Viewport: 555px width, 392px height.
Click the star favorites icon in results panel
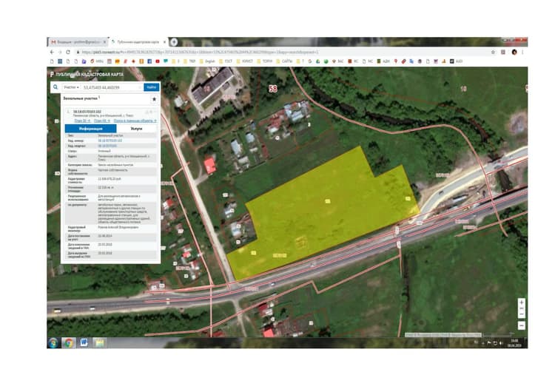click(154, 99)
